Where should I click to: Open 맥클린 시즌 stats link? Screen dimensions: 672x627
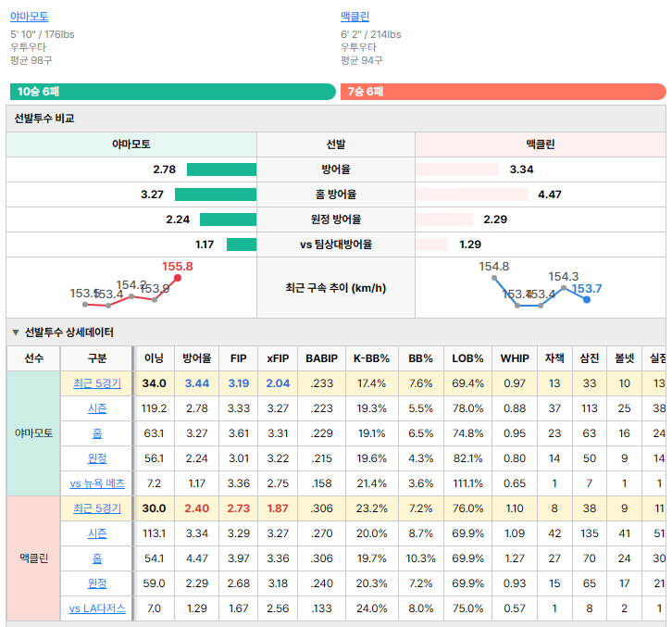(x=97, y=533)
